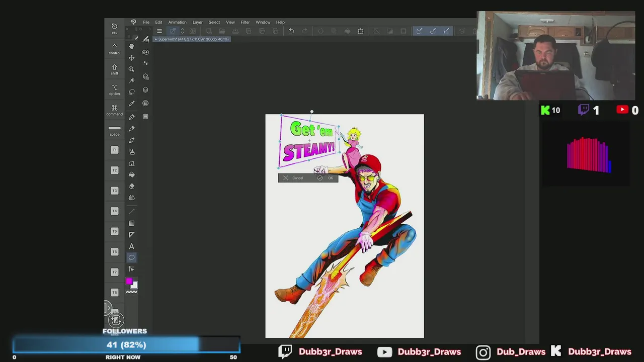Tap the T8 edge key
The height and width of the screenshot is (362, 644).
click(x=114, y=292)
